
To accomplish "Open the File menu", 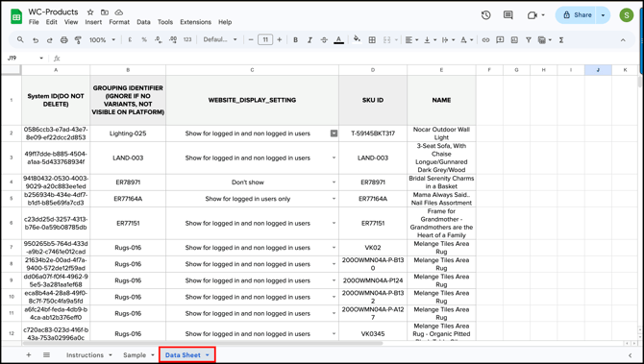I will [34, 22].
